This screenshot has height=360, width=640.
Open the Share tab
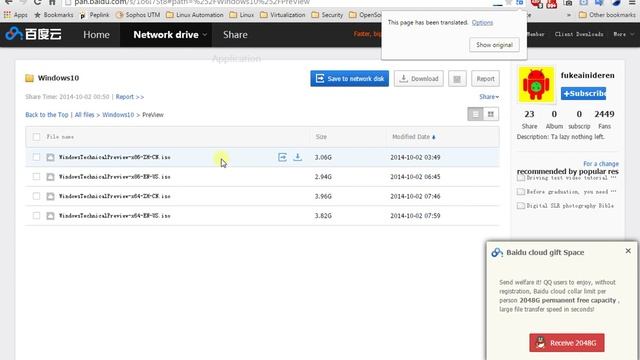click(235, 35)
